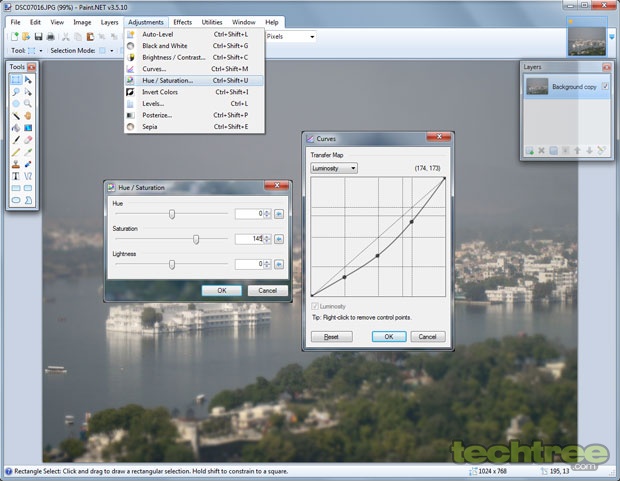Select the Lasso Select tool
This screenshot has width=620, height=481.
pyautogui.click(x=16, y=92)
